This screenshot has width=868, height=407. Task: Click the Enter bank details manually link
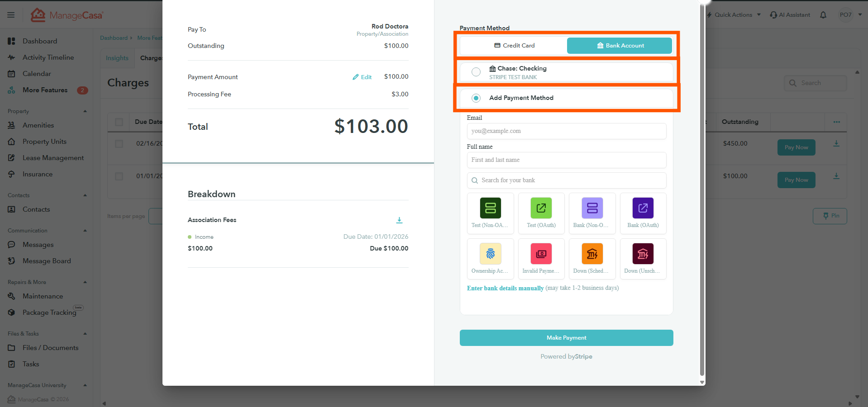[505, 288]
